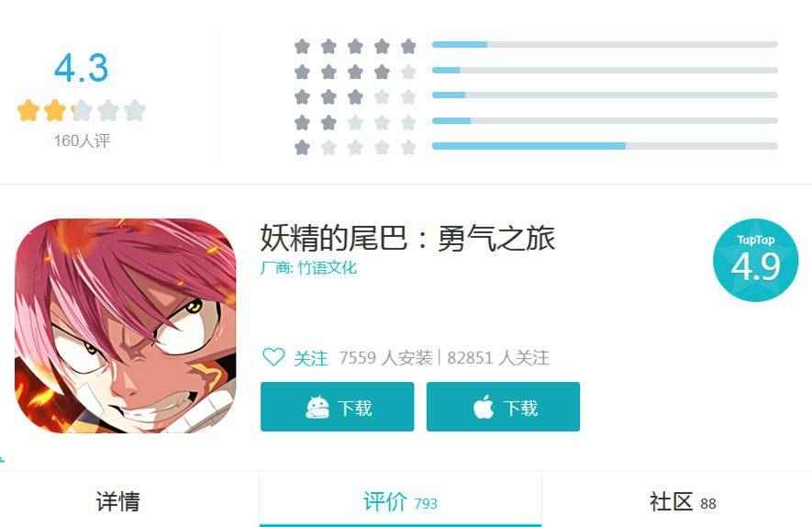Download the iOS version

tap(503, 407)
